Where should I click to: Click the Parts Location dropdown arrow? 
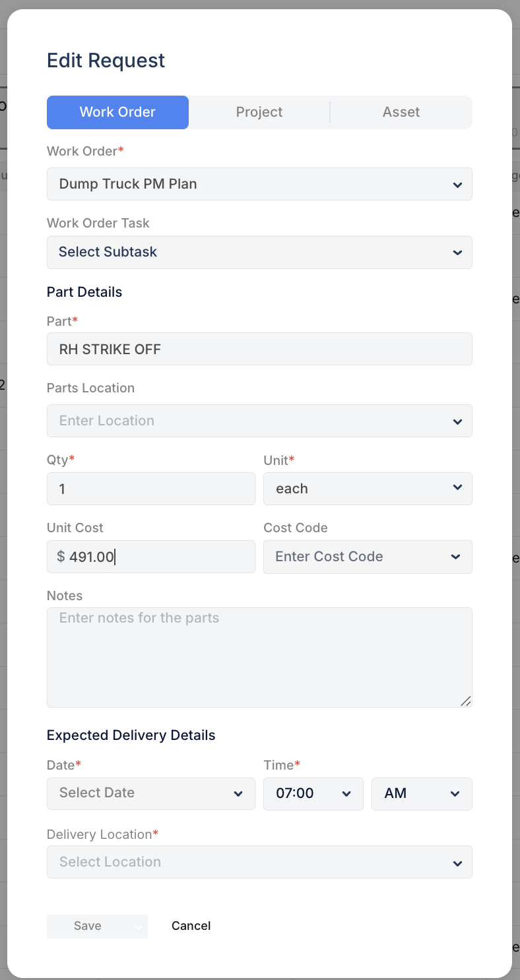click(x=457, y=421)
